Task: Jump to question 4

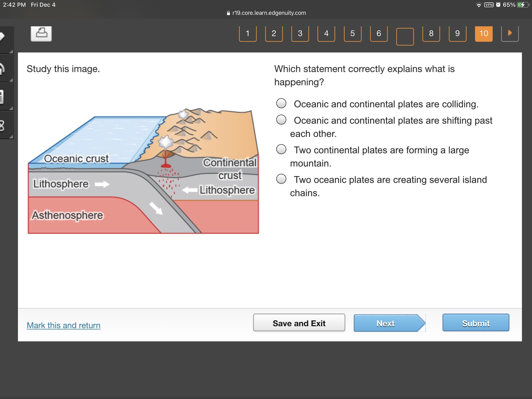Action: click(x=326, y=33)
